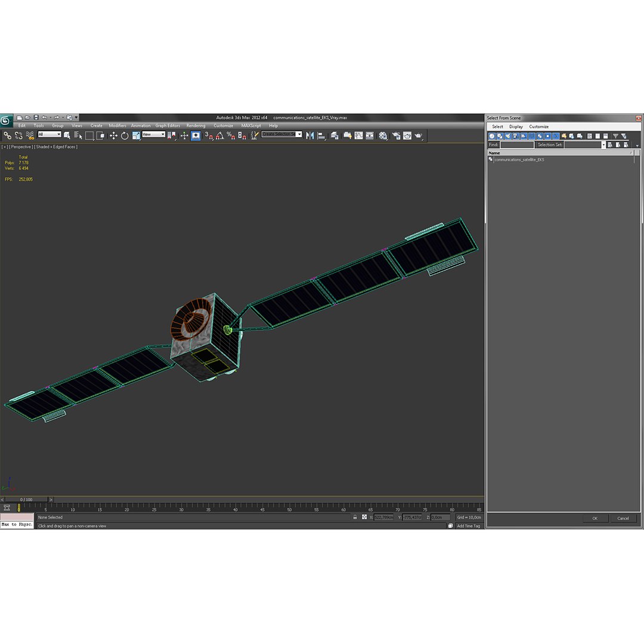
Task: Open the Material Editor
Action: click(x=383, y=135)
